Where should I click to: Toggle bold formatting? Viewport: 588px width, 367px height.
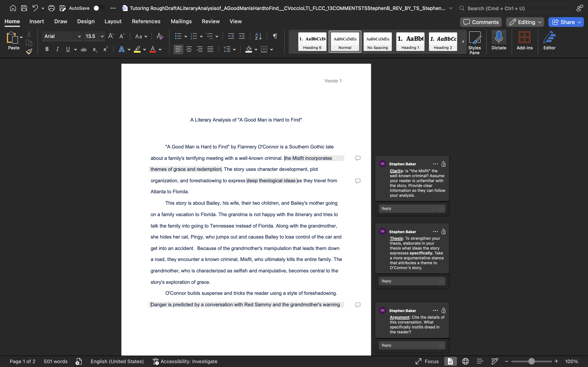tap(47, 49)
